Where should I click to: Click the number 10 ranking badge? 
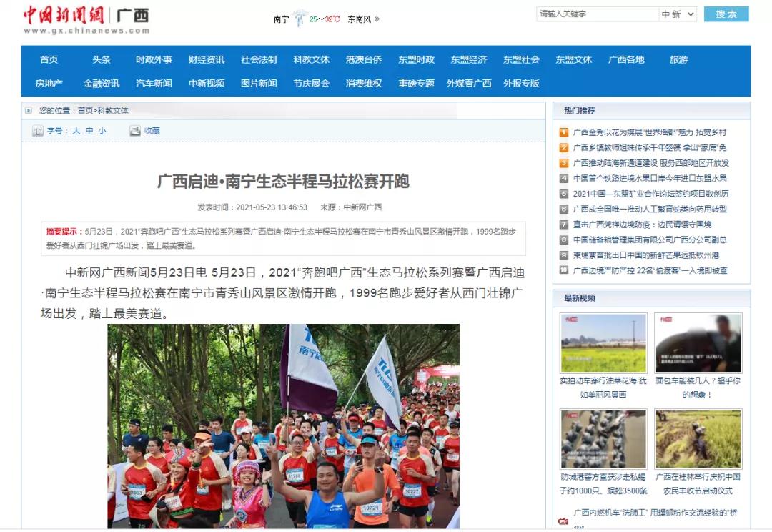pyautogui.click(x=564, y=270)
